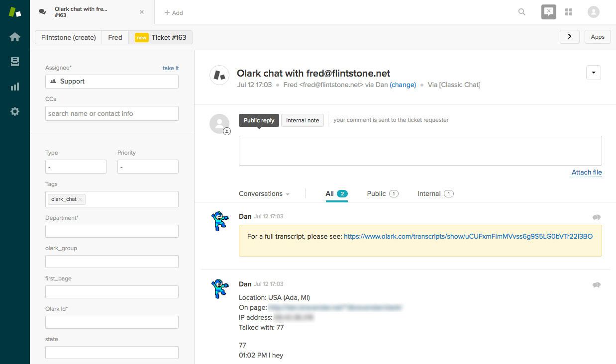Click the olark_group field
Viewport: 616px width, 364px height.
[112, 262]
